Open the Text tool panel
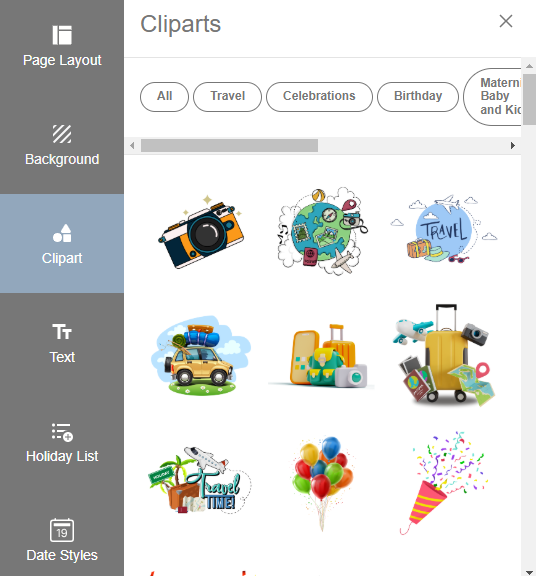The height and width of the screenshot is (576, 536). pyautogui.click(x=62, y=342)
